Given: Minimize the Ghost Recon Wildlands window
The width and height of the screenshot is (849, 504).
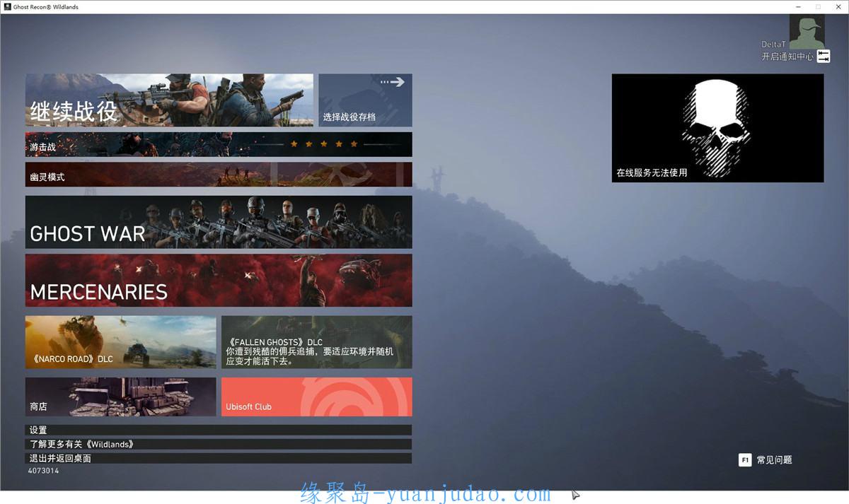Looking at the screenshot, I should coord(799,7).
